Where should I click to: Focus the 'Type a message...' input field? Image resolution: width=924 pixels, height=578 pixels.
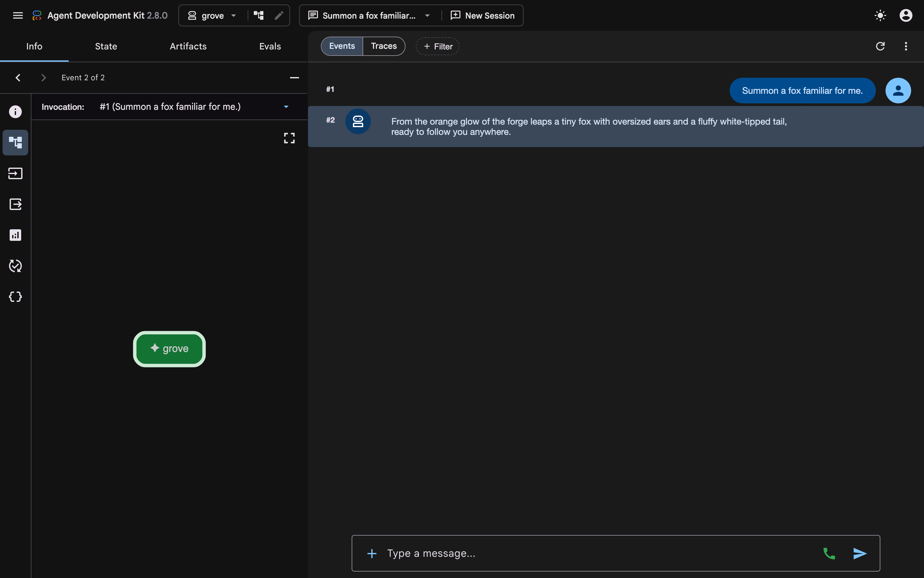tap(599, 553)
